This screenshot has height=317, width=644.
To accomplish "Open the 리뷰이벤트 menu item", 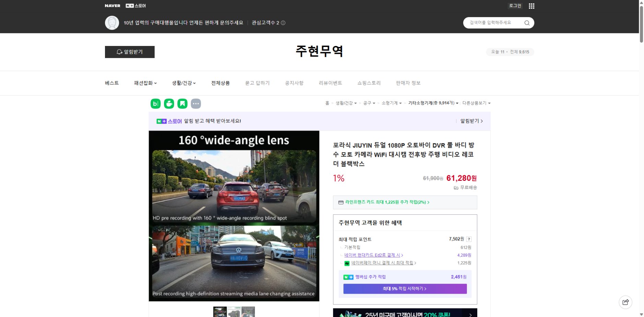I will click(330, 83).
